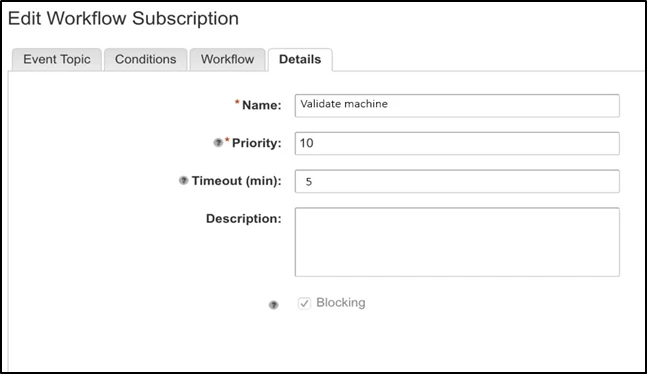Viewport: 647px width, 374px height.
Task: Toggle the Blocking checkbox
Action: [x=304, y=303]
